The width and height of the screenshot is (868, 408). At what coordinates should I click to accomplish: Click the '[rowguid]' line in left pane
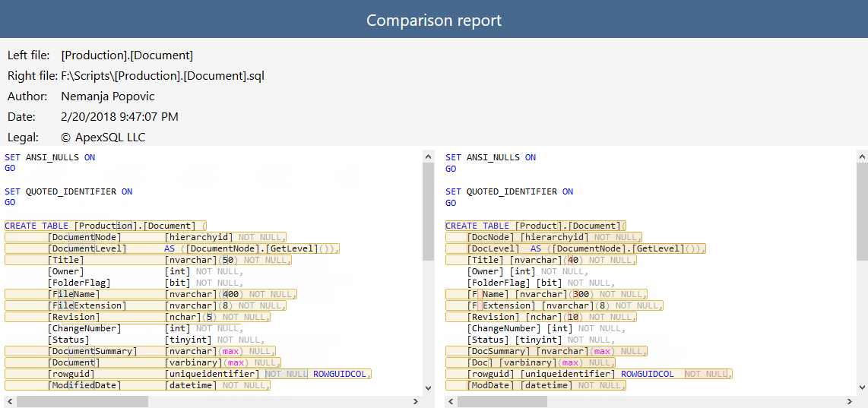188,374
